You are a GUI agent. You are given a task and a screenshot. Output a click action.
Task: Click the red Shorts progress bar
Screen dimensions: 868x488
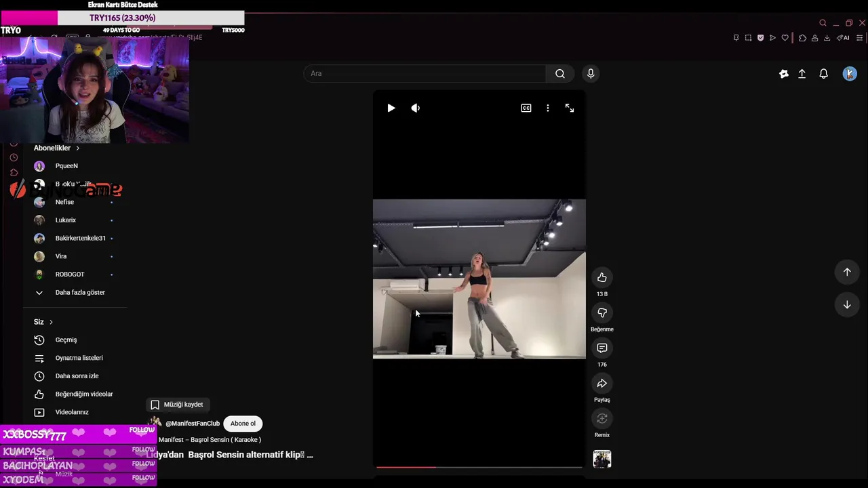point(406,467)
